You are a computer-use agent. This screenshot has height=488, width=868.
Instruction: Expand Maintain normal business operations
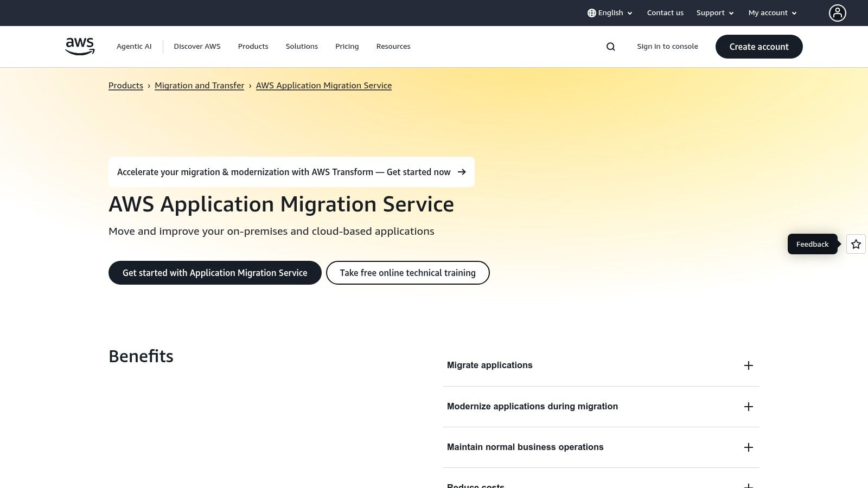pyautogui.click(x=601, y=447)
